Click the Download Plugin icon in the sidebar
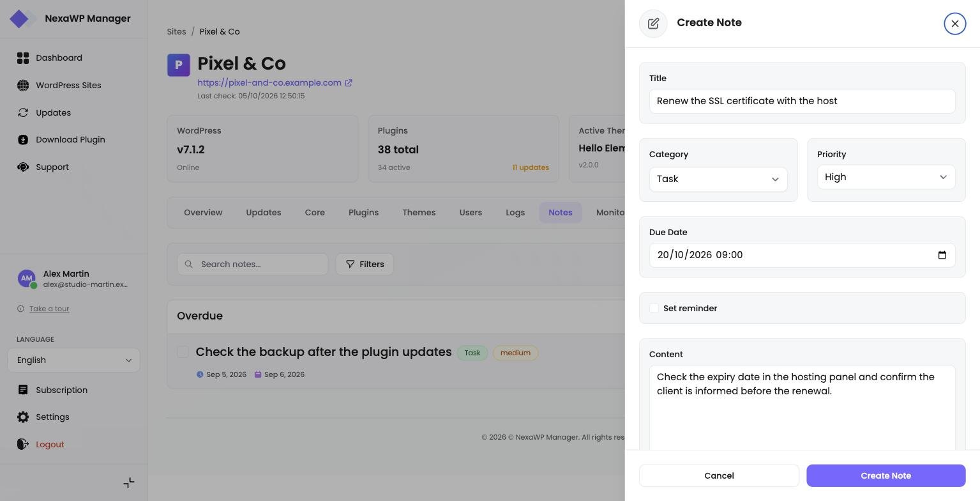 coord(23,139)
